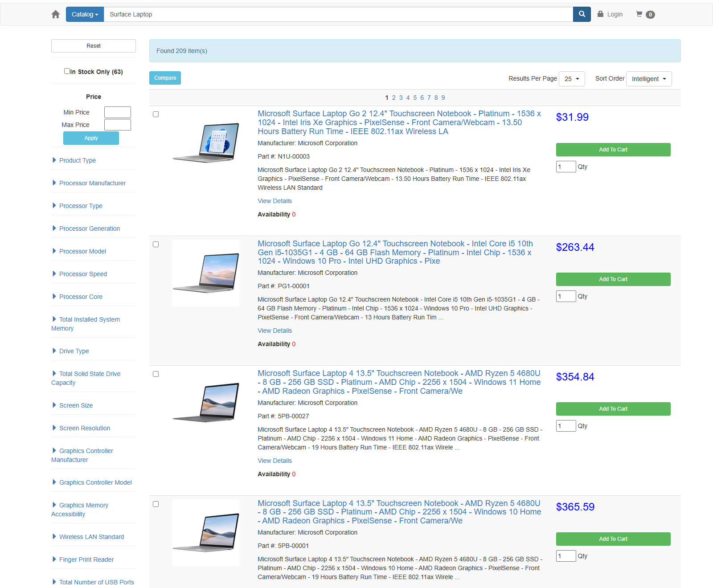
Task: Jump to results page 5
Action: pyautogui.click(x=415, y=98)
